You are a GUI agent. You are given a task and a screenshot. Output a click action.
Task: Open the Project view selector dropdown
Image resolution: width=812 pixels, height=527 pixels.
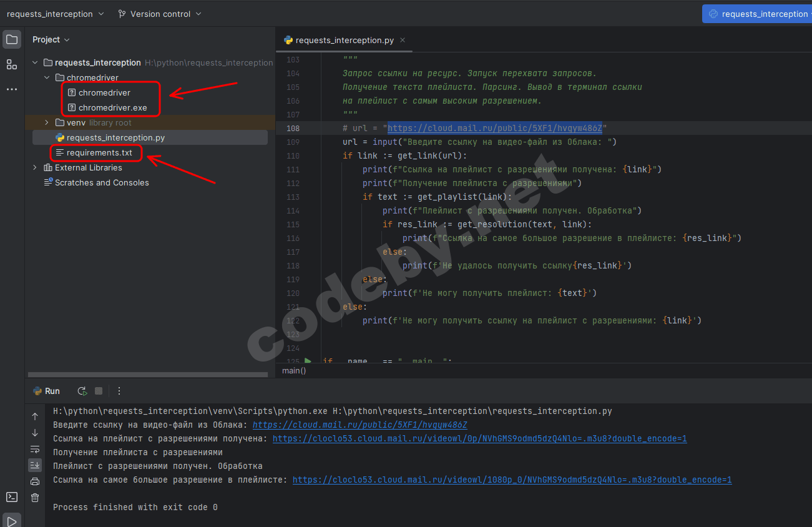point(51,39)
